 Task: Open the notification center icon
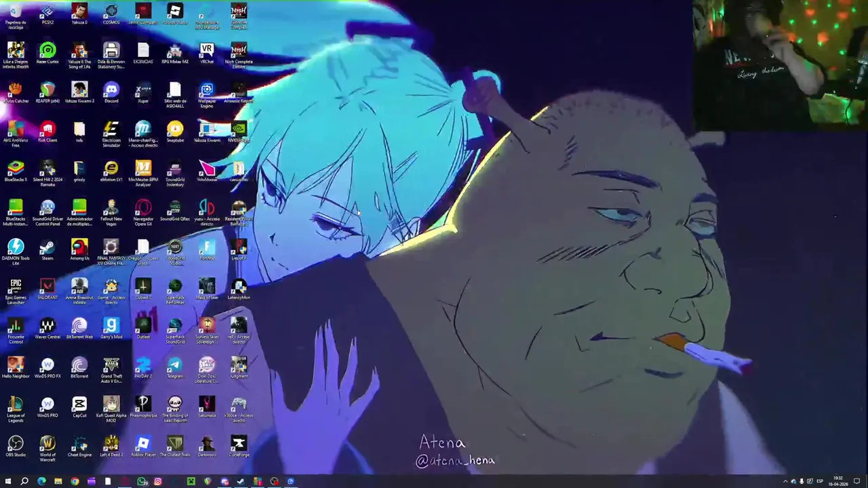point(856,482)
